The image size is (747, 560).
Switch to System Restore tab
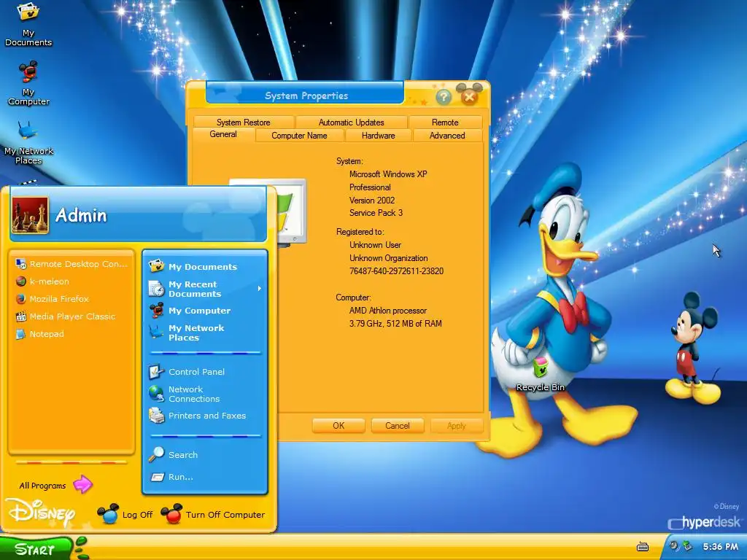click(244, 122)
